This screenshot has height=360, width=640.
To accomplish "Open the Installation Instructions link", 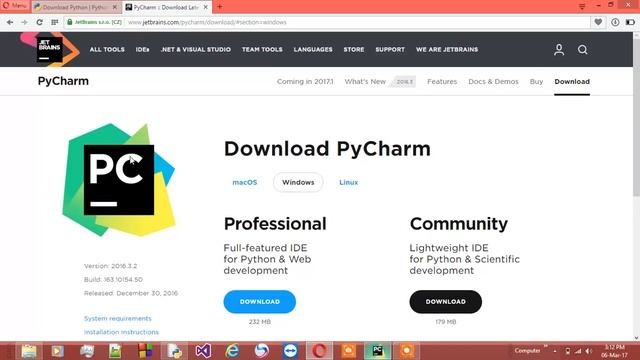I will 121,332.
